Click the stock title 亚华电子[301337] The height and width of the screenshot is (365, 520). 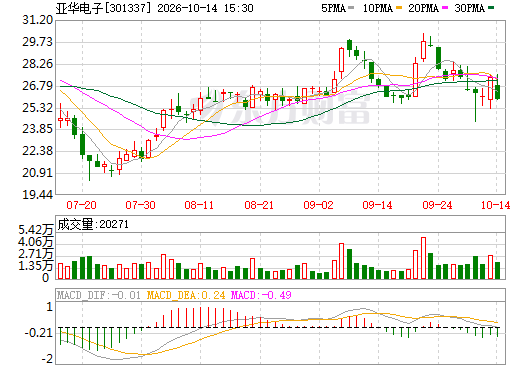point(103,8)
